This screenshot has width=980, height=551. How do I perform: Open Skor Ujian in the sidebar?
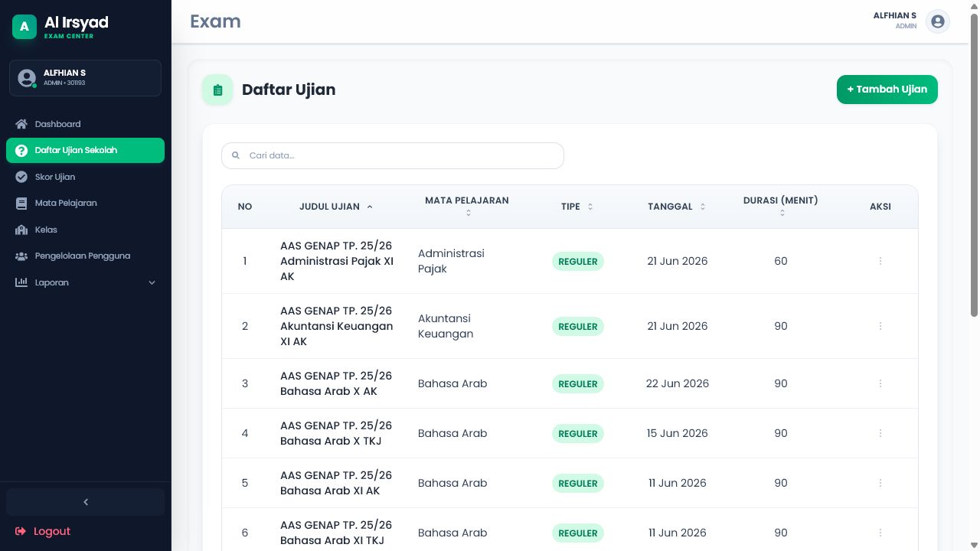(x=85, y=177)
